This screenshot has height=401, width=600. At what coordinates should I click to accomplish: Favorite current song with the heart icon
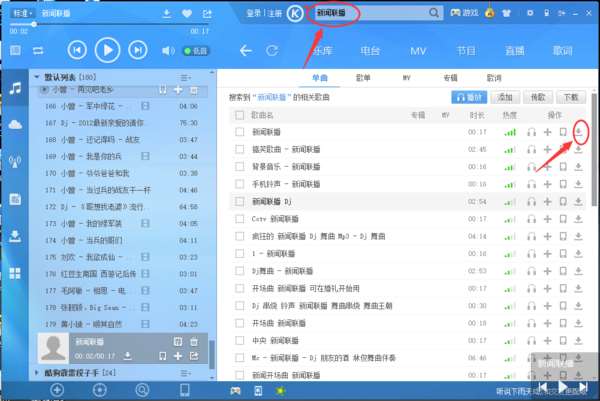pyautogui.click(x=187, y=14)
